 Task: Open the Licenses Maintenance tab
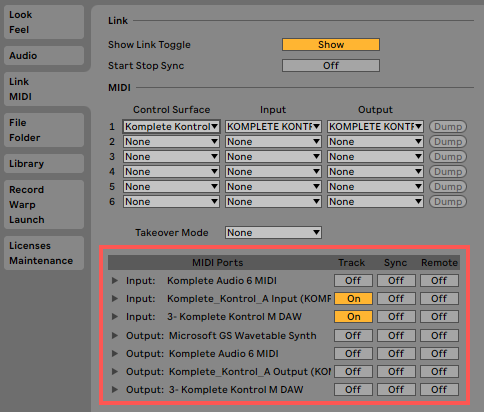tap(44, 253)
